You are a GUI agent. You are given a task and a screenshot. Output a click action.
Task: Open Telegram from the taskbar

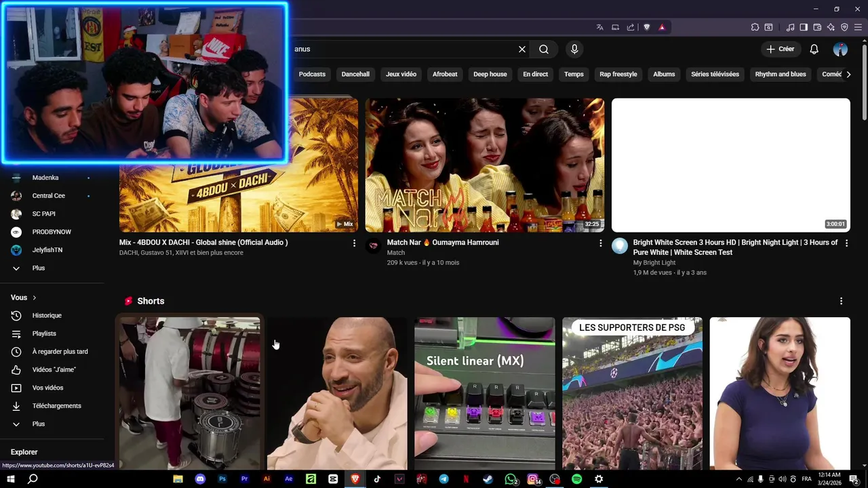coord(443,479)
